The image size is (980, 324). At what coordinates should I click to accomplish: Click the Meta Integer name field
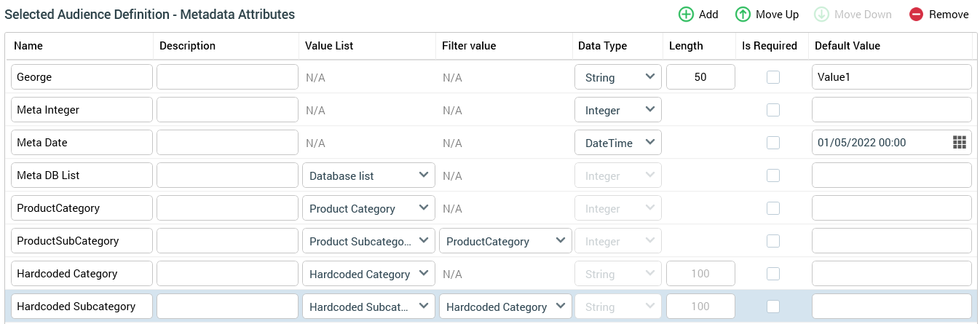82,110
